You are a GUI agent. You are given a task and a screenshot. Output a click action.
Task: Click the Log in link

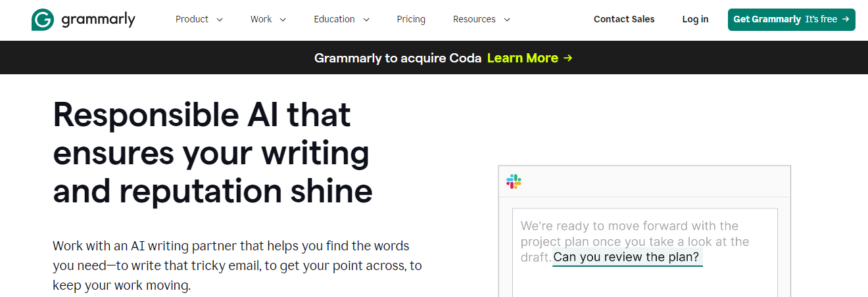pyautogui.click(x=695, y=20)
